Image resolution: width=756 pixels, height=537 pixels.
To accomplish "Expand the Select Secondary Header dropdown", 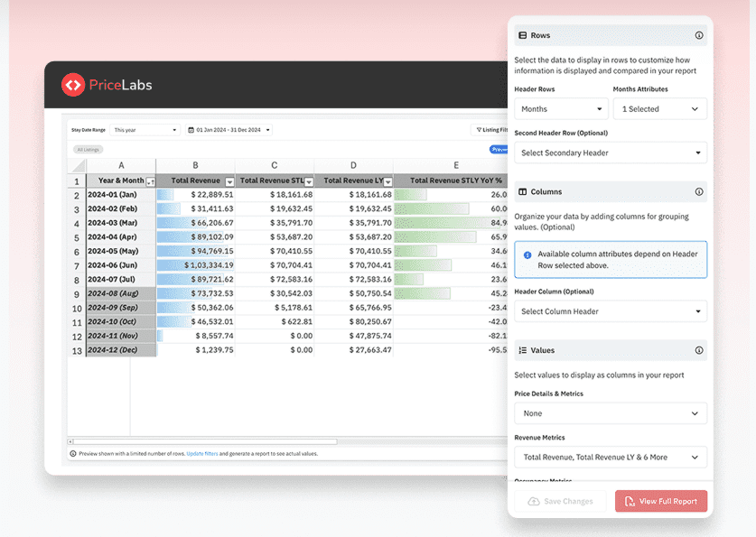I will [x=611, y=153].
